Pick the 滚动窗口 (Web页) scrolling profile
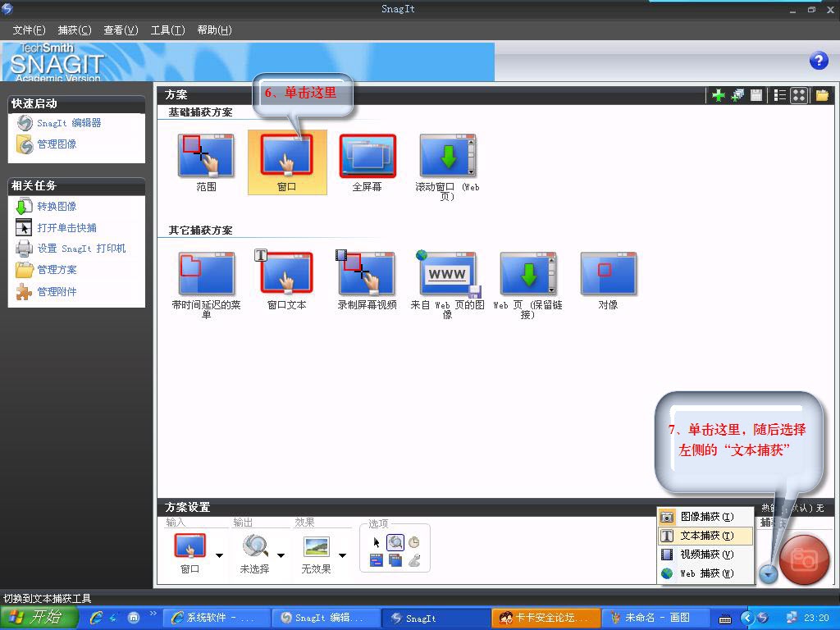This screenshot has width=840, height=630. [x=447, y=167]
